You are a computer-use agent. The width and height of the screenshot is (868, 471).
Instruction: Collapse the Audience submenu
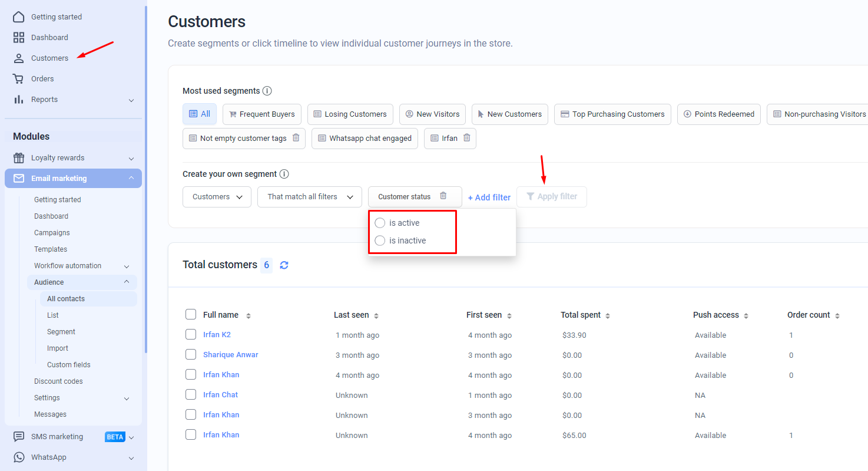coord(127,282)
